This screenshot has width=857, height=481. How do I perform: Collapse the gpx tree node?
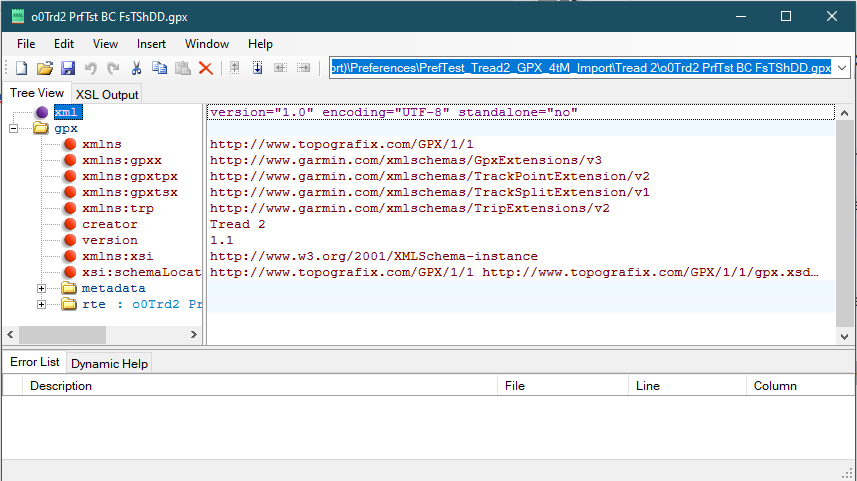coord(13,128)
